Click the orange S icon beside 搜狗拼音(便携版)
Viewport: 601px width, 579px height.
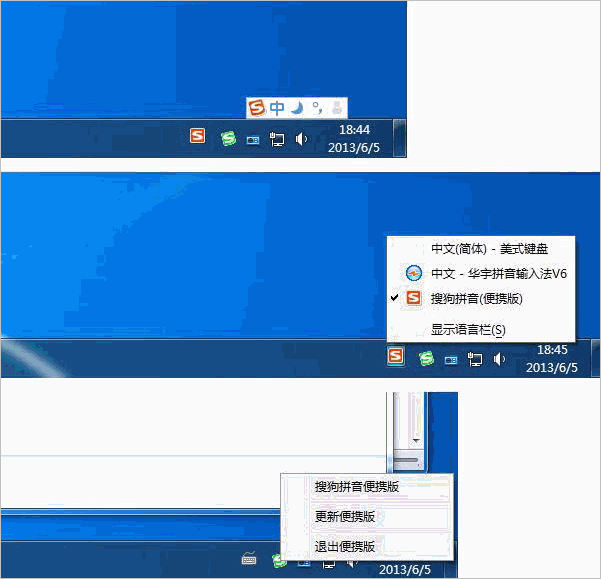point(414,298)
